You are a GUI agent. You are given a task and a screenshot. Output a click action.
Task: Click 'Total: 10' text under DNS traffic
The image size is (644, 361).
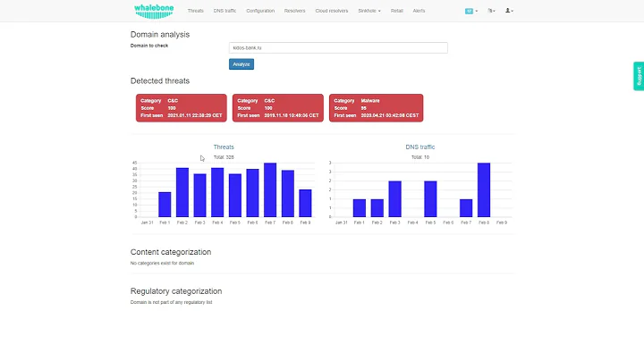420,157
